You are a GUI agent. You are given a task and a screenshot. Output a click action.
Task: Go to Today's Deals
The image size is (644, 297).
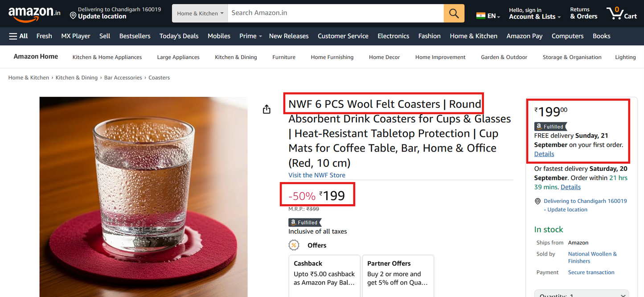[179, 36]
